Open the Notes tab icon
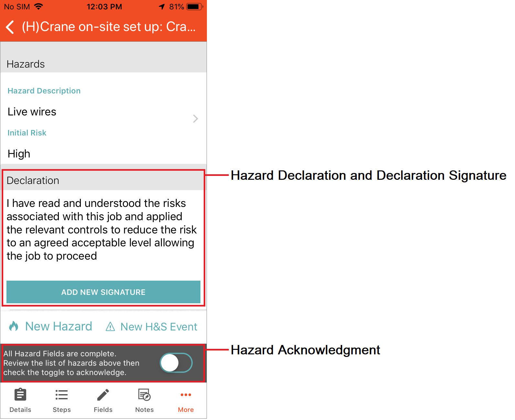 click(x=145, y=395)
